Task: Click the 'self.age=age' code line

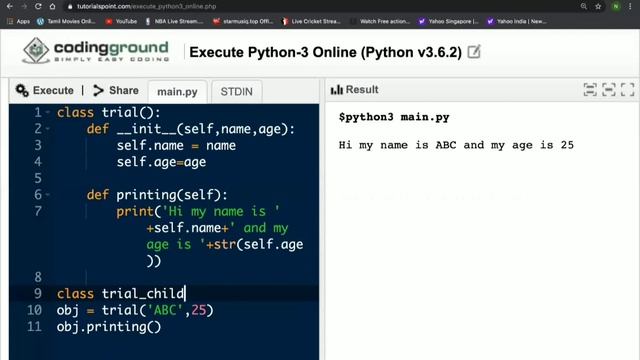Action: point(161,162)
